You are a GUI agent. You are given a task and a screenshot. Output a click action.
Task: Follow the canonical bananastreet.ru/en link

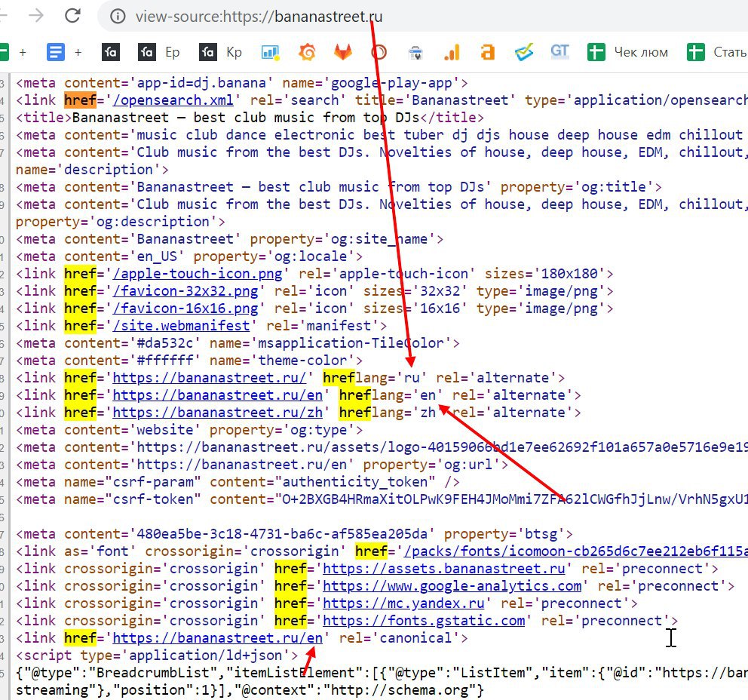coord(217,638)
